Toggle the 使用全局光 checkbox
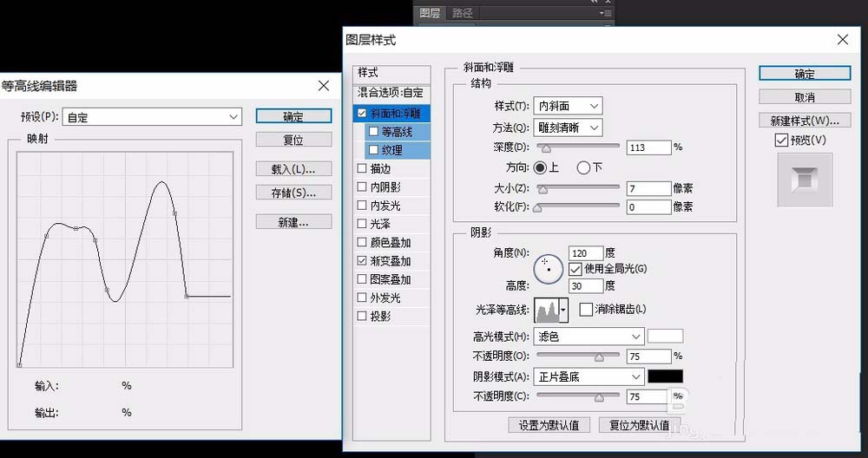This screenshot has width=868, height=458. pos(575,269)
